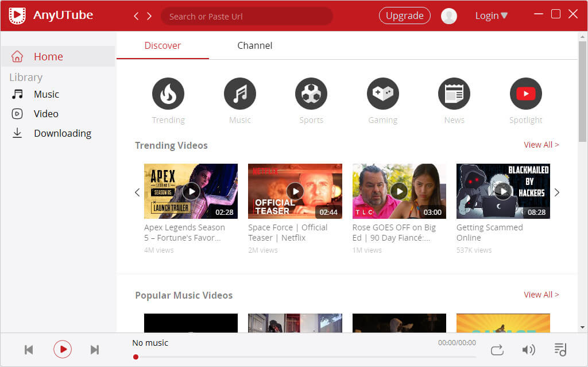Expand the Login menu

491,16
